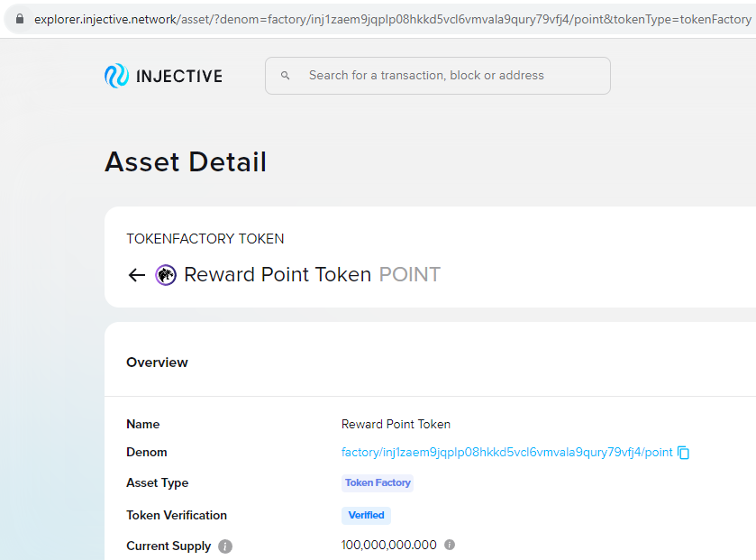Click the TOKENFACTORY TOKEN label
This screenshot has width=756, height=560.
pyautogui.click(x=205, y=239)
